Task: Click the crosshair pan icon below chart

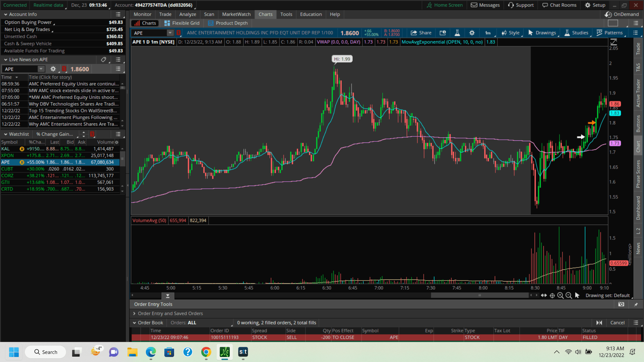Action: tap(552, 295)
